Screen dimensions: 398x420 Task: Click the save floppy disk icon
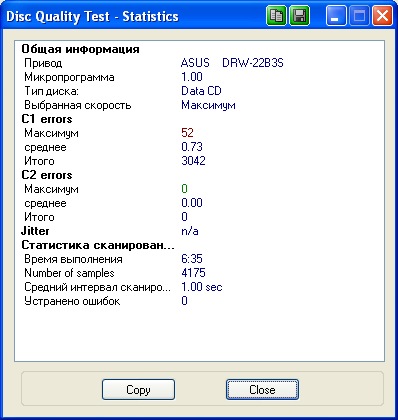[299, 16]
